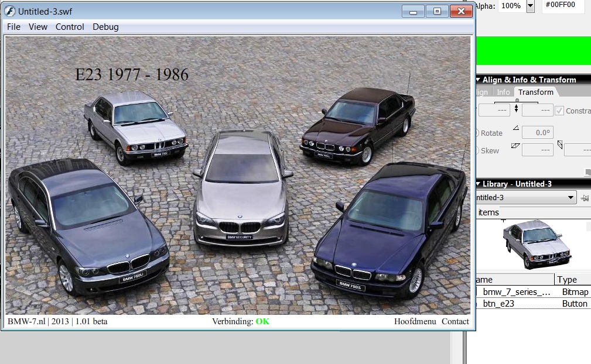Click the width-height link arrows icon in Transform

(517, 109)
